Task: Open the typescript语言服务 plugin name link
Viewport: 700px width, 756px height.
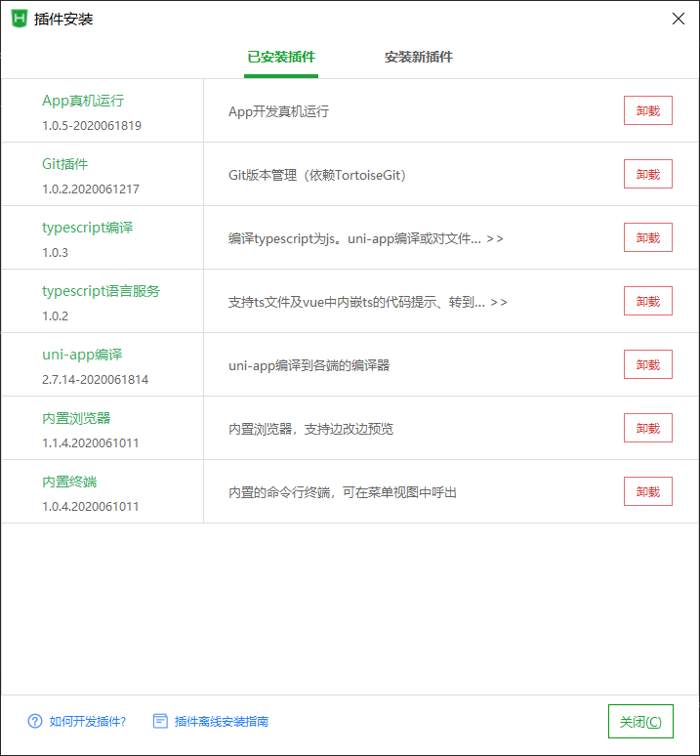Action: [x=101, y=291]
